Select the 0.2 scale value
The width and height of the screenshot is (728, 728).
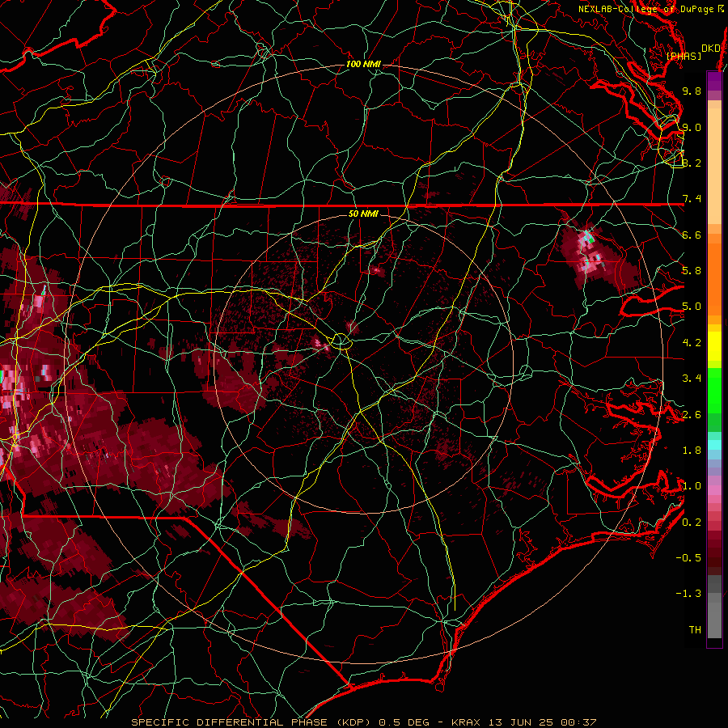(692, 523)
